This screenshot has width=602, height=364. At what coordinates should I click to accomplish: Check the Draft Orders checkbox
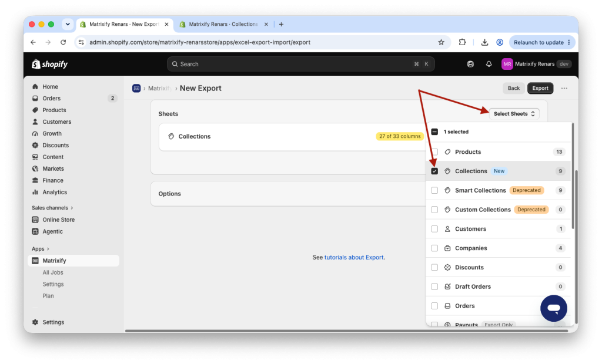point(434,287)
